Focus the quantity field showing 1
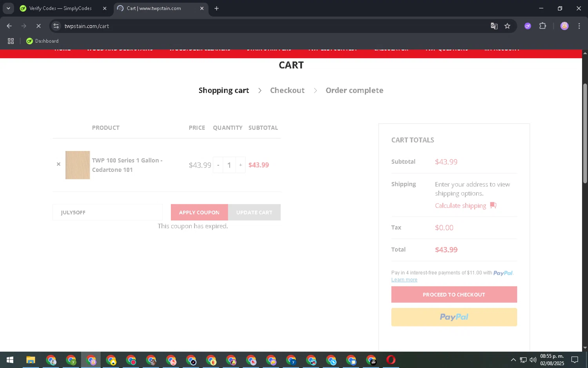588x368 pixels. pos(229,165)
